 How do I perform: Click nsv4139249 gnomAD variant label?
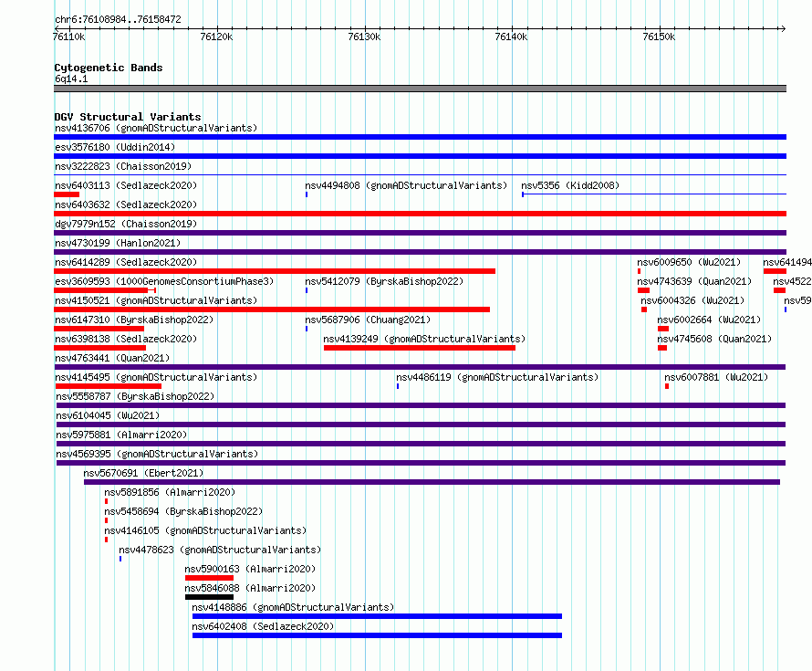424,339
